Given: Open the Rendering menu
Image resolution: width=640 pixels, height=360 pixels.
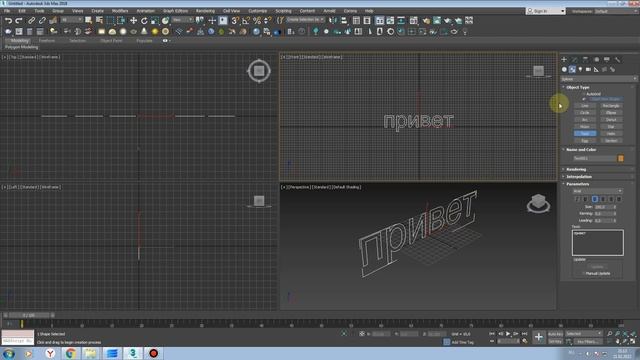Looking at the screenshot, I should (205, 11).
